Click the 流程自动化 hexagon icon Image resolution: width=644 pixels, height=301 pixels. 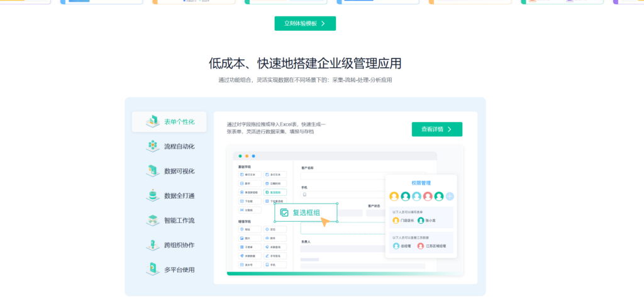tap(152, 146)
